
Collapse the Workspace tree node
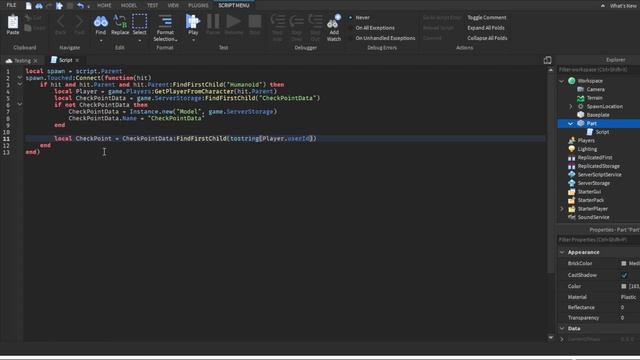coord(562,81)
